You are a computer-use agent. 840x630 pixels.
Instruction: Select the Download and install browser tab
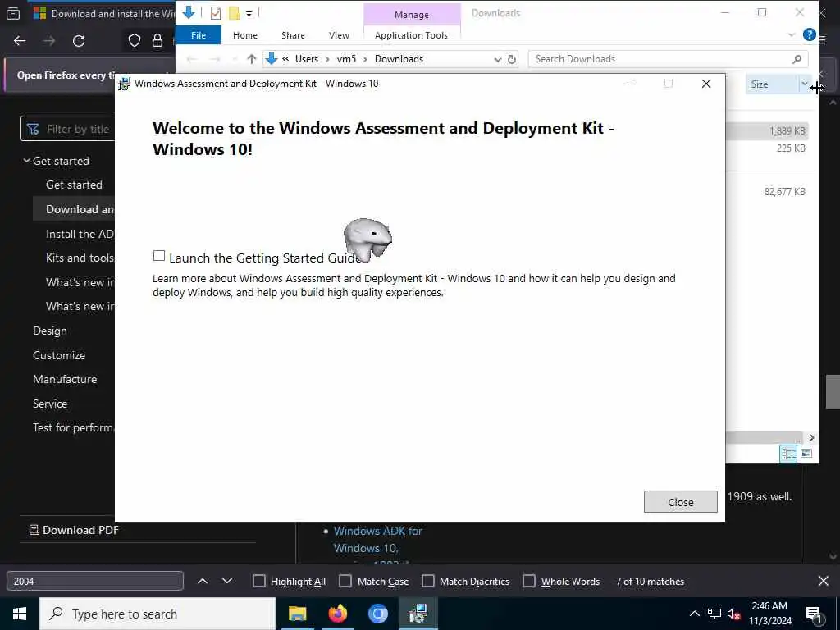point(103,13)
